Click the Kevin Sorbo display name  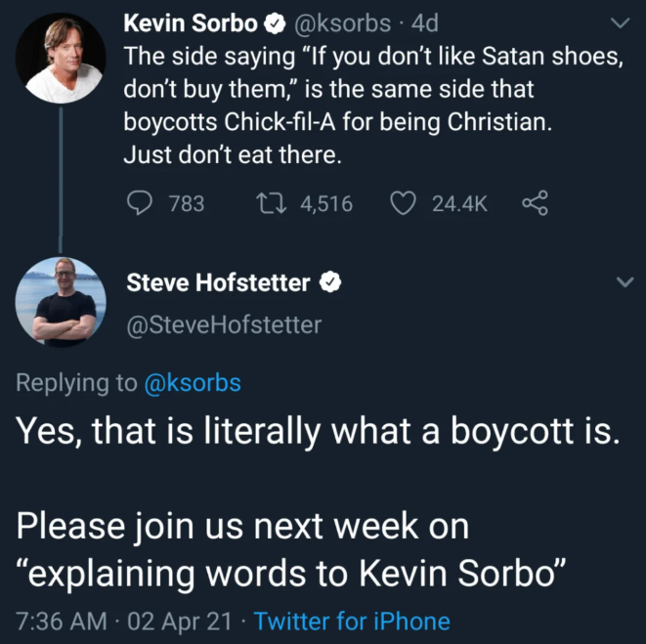pos(189,21)
